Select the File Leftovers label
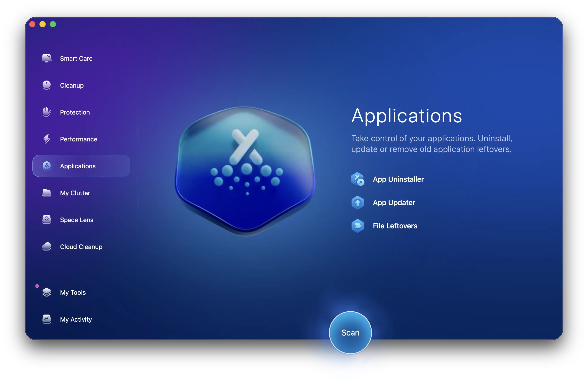Screen dimensions: 588x390 pos(395,226)
